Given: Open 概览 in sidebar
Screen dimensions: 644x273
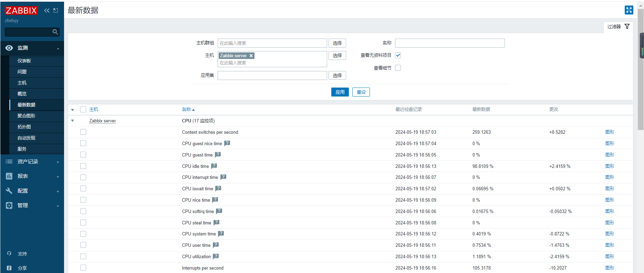Looking at the screenshot, I should [x=37, y=94].
